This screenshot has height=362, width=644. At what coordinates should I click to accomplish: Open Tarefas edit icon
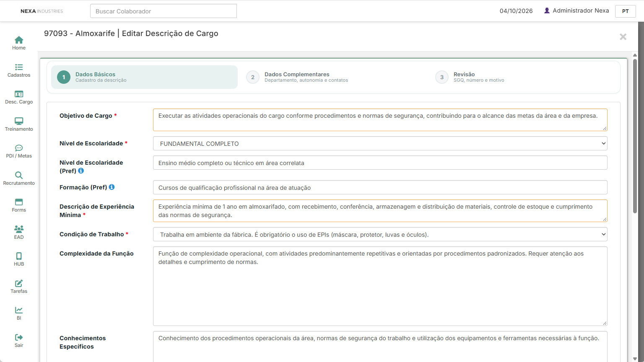(x=19, y=283)
